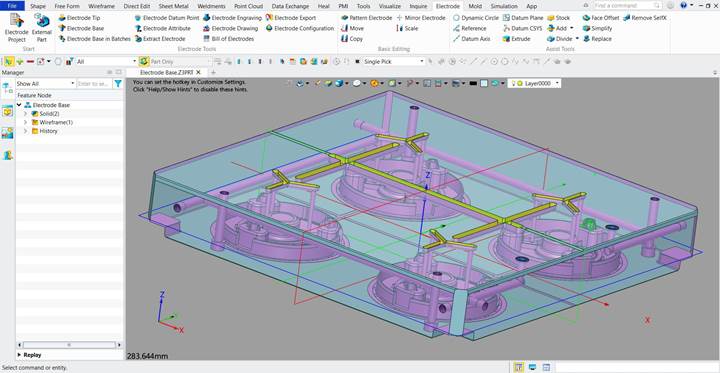Apply the filter funnel in Manager
Viewport: 720px width, 373px height.
118,84
